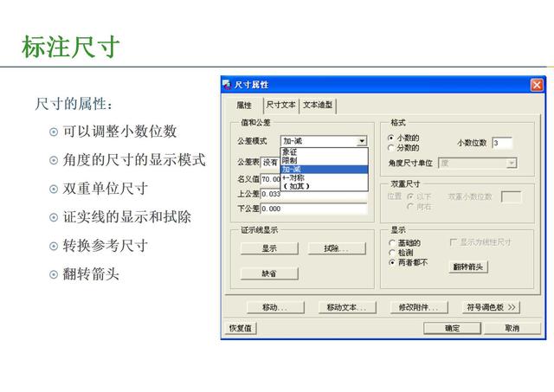
Task: Switch to the 属性 tab
Action: (x=244, y=106)
